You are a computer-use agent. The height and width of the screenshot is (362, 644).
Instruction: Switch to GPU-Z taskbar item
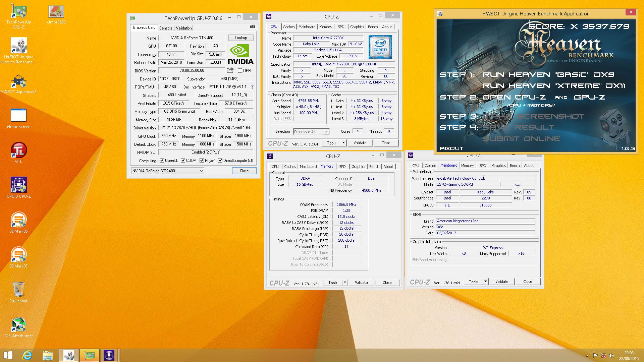coord(89,355)
